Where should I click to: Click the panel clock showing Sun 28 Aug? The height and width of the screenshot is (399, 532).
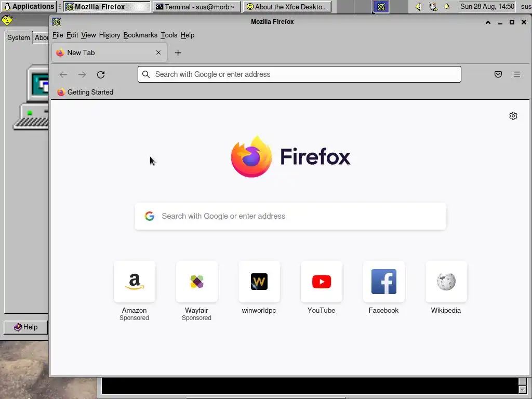tap(487, 6)
